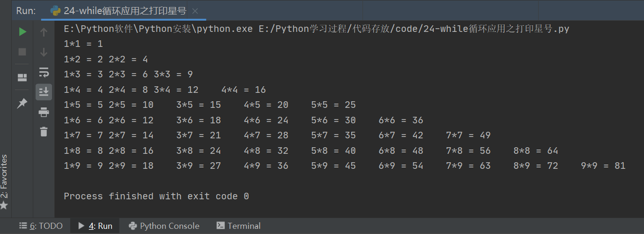Screen dimensions: 644x234
Task: Toggle Scroll to End of output
Action: click(44, 92)
